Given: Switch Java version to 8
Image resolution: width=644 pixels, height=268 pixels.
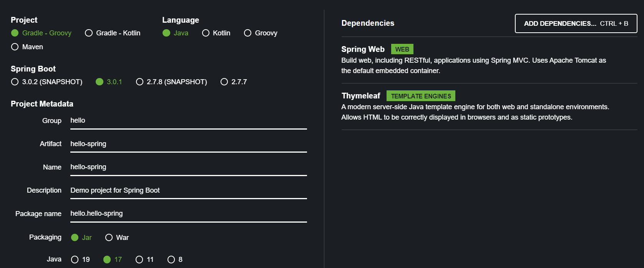Looking at the screenshot, I should point(171,260).
